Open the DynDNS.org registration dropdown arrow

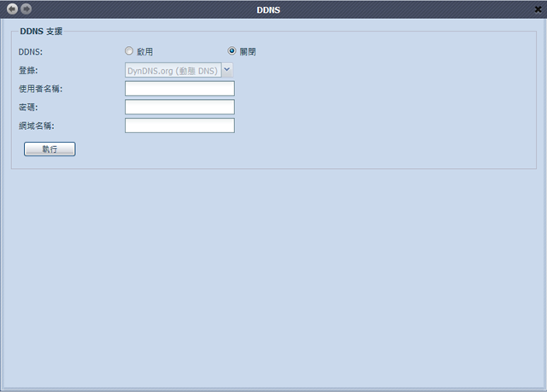227,70
